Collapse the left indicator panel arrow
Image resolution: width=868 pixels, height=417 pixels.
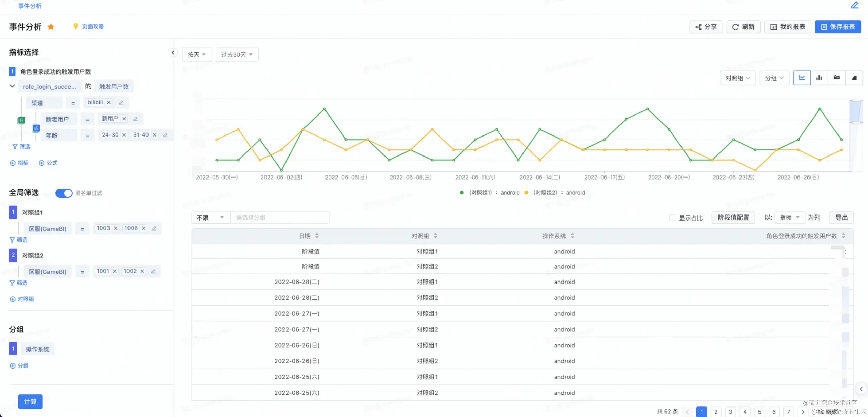[x=173, y=53]
